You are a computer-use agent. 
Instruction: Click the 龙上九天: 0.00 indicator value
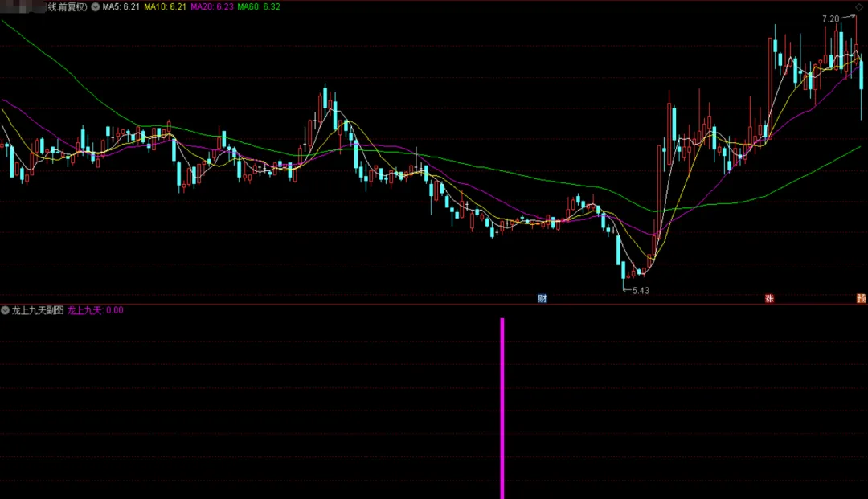pos(95,310)
